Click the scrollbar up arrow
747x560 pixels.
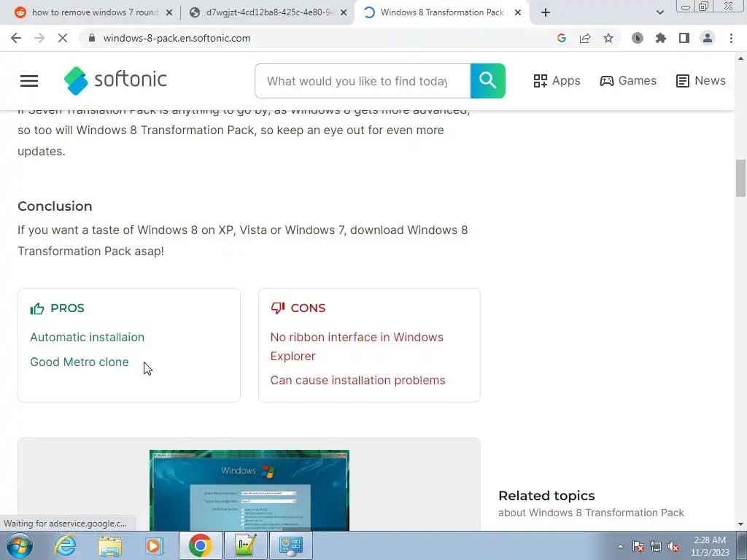[x=740, y=58]
